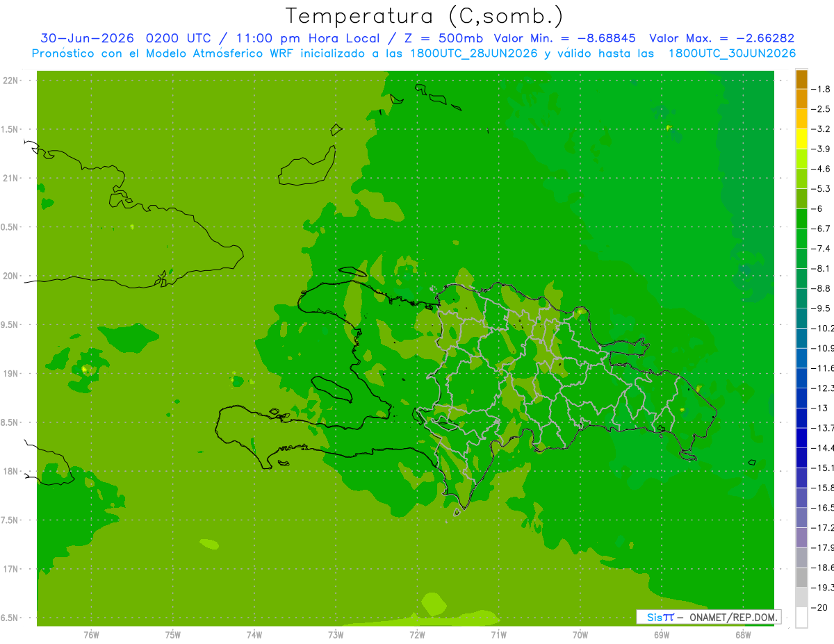The image size is (834, 644).
Task: Select the "-20" colorbar label
Action: pyautogui.click(x=819, y=607)
